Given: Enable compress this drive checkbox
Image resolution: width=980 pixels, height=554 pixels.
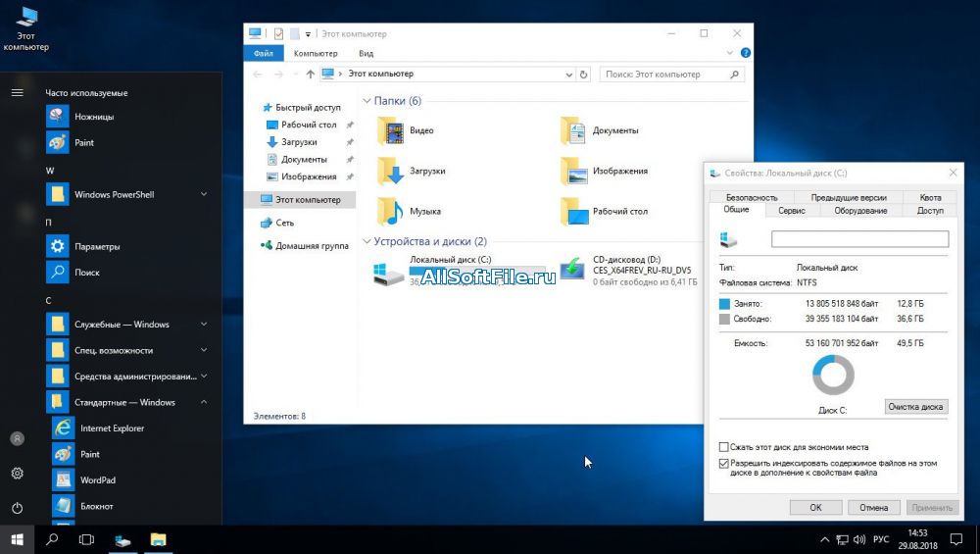Looking at the screenshot, I should click(x=724, y=447).
